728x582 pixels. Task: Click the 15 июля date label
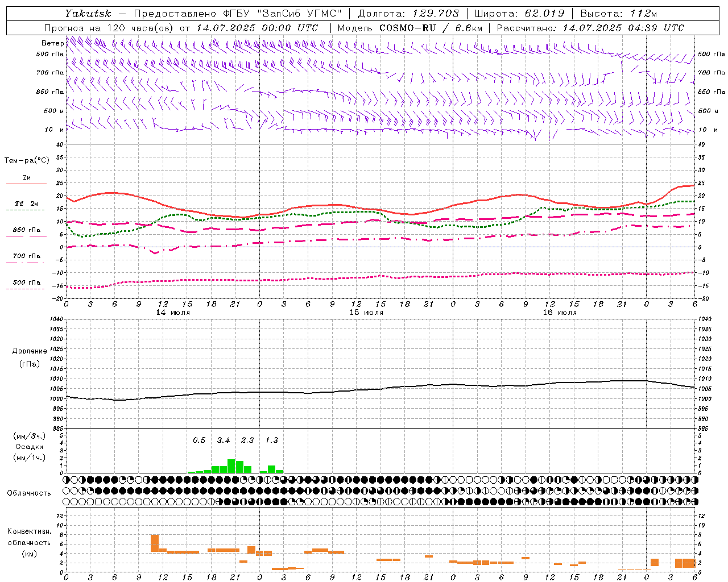click(x=366, y=313)
